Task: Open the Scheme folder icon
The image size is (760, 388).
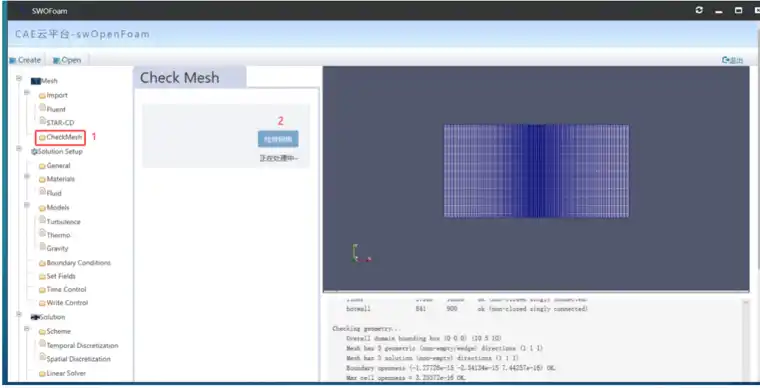Action: pos(42,332)
